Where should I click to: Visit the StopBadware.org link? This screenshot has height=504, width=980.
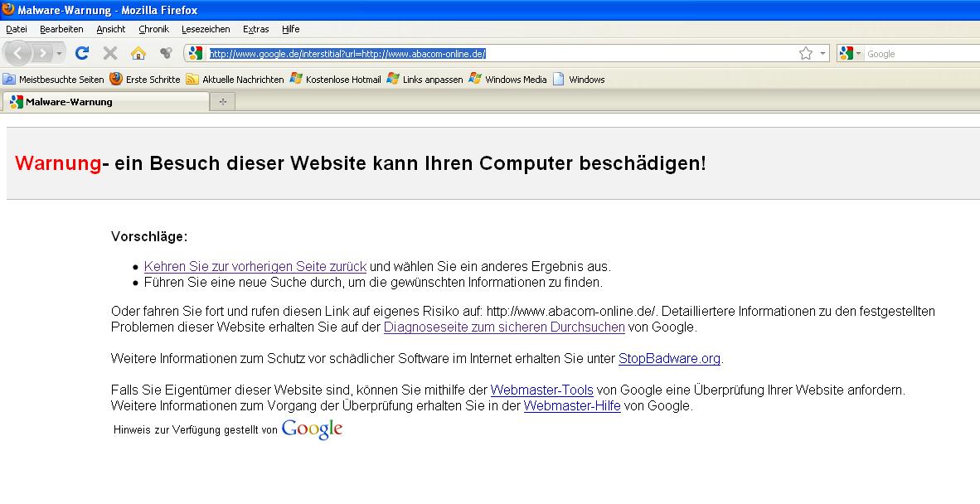coord(669,359)
